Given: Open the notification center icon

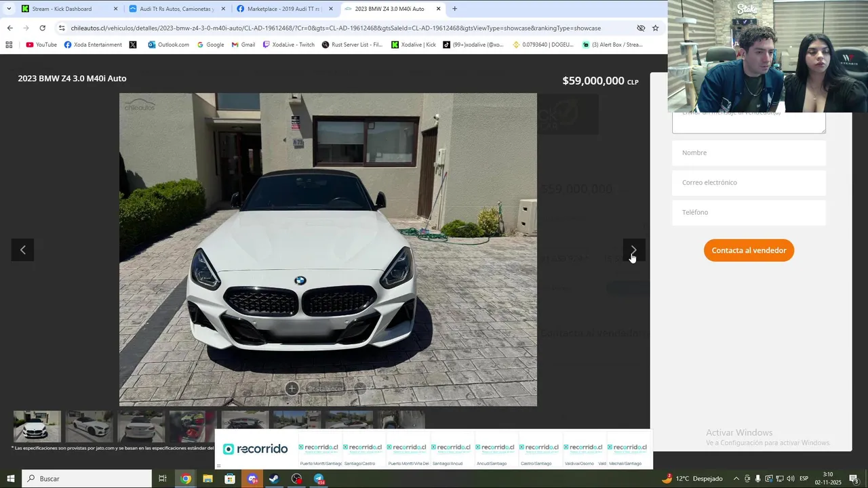Looking at the screenshot, I should (854, 479).
